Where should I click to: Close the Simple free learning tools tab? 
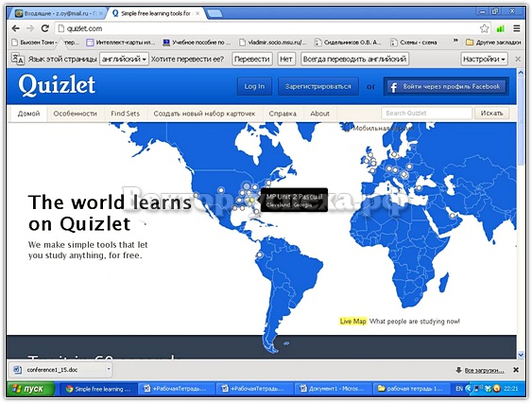[x=197, y=13]
